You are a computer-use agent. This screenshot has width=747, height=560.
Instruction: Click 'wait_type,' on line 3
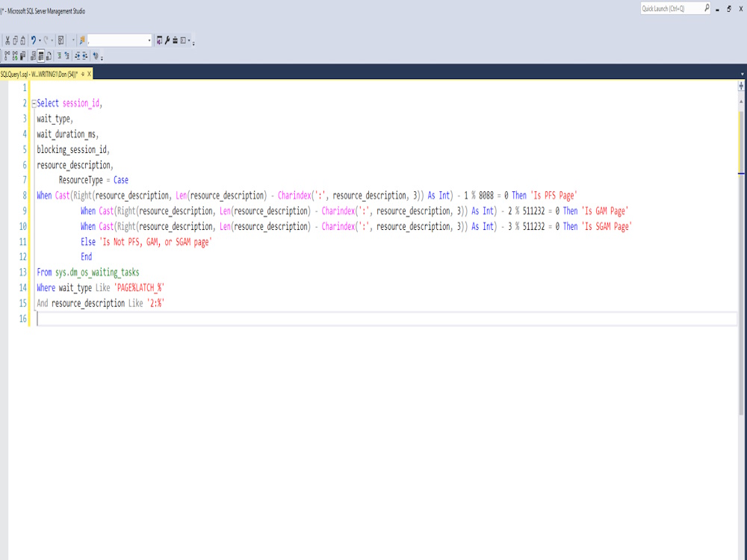pos(55,119)
